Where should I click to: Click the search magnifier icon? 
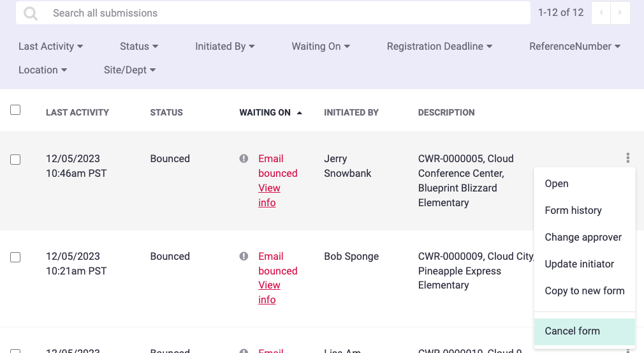tap(30, 13)
